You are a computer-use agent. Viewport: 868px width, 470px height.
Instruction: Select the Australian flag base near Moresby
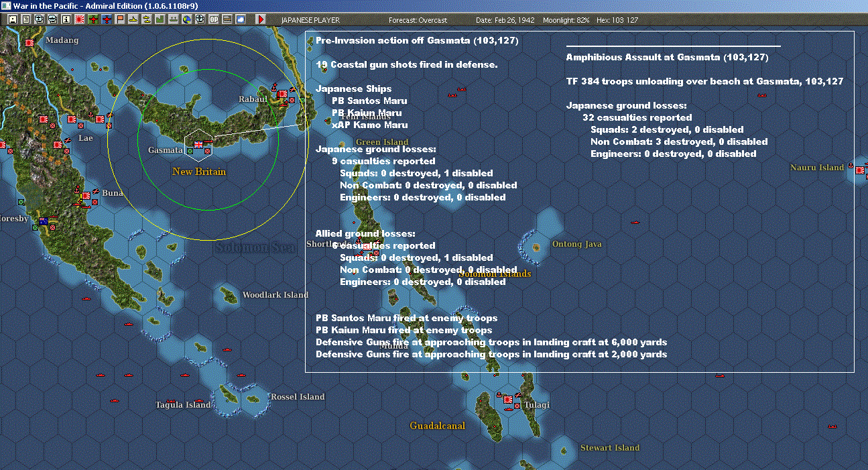[44, 221]
